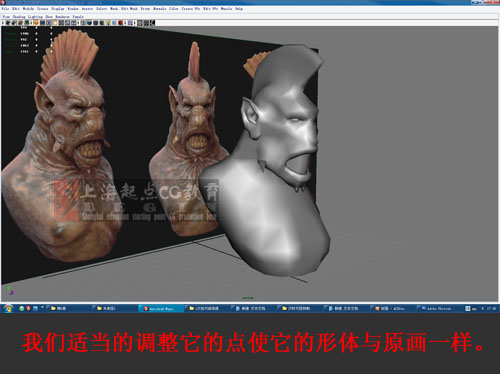Toggle the Grid display icon

36,23
